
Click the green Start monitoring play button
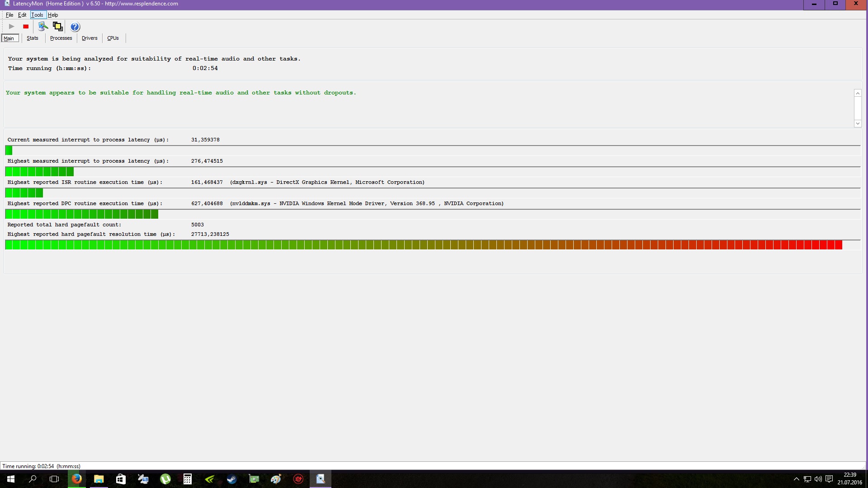(x=12, y=27)
